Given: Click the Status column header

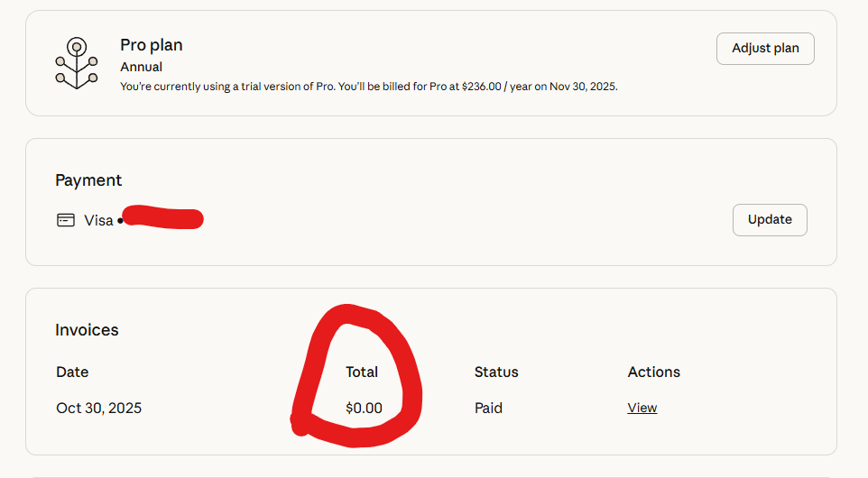Looking at the screenshot, I should click(496, 372).
